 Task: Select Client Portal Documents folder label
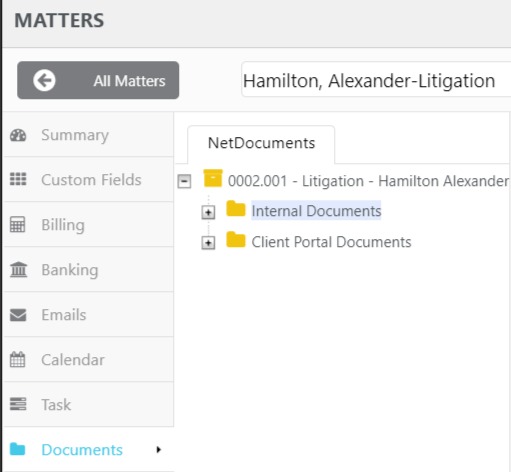[x=331, y=242]
